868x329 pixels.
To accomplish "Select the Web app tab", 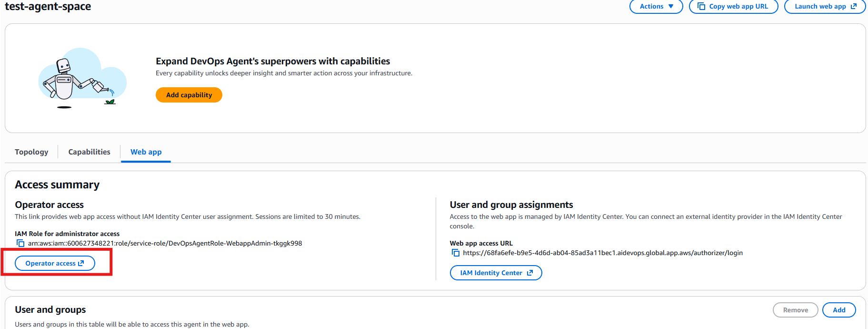I will pos(146,152).
